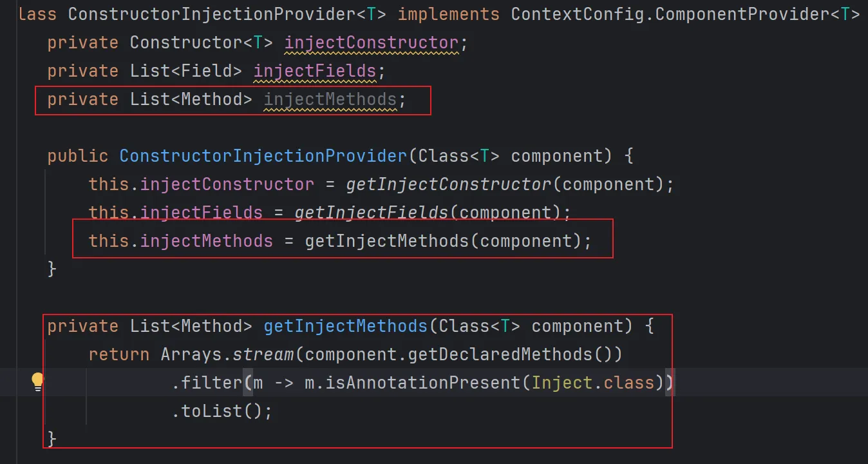Click the blue getInjectMethods method declaration name
Viewport: 868px width, 464px height.
tap(345, 326)
